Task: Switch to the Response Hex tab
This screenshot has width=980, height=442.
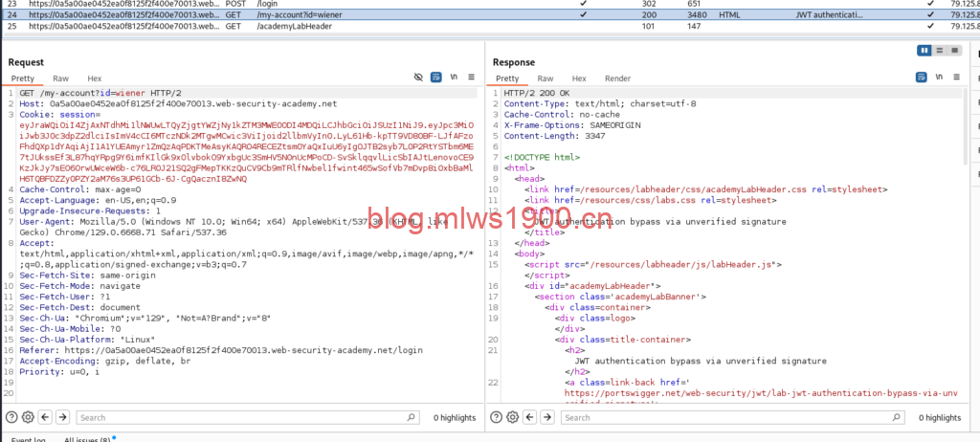Action: coord(579,78)
